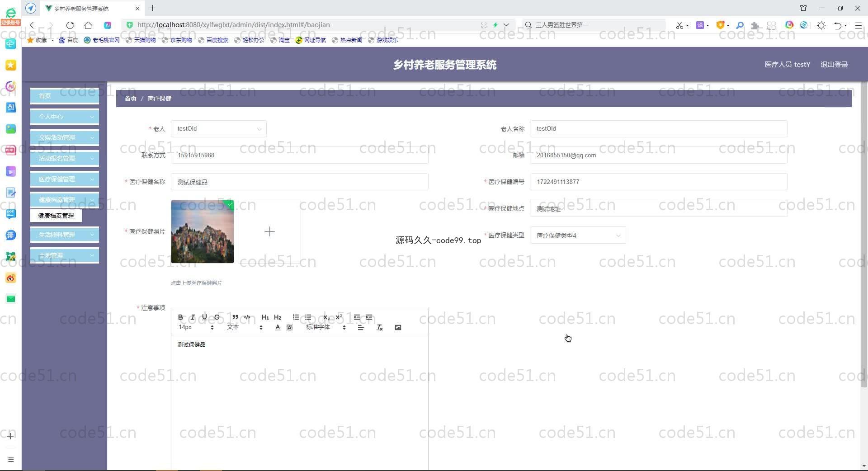This screenshot has width=868, height=471.
Task: Open the text color picker
Action: click(278, 328)
